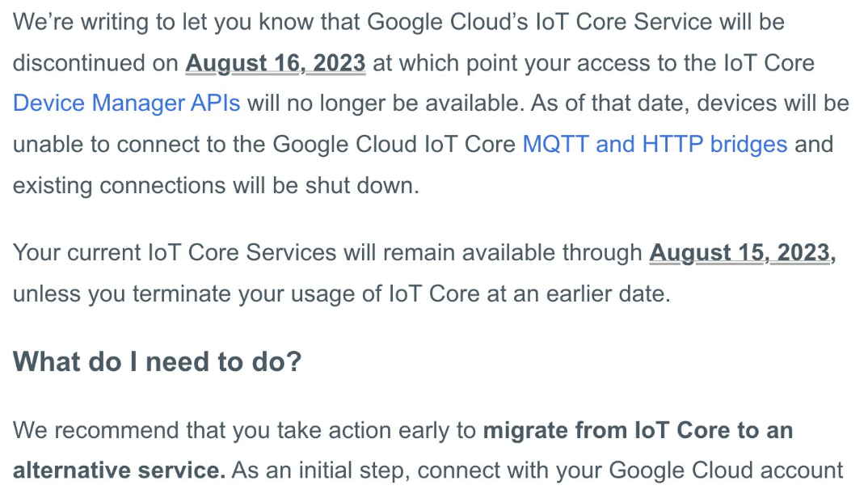Follow the MQTT and HTTP bridges link
Viewport: 868px width, 498px height.
coord(655,144)
